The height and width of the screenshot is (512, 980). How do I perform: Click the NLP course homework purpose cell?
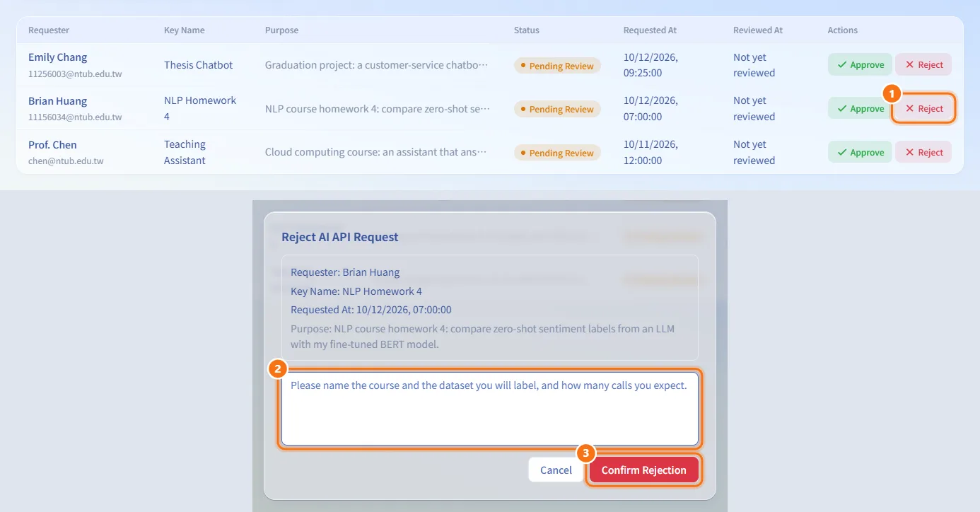click(x=378, y=109)
